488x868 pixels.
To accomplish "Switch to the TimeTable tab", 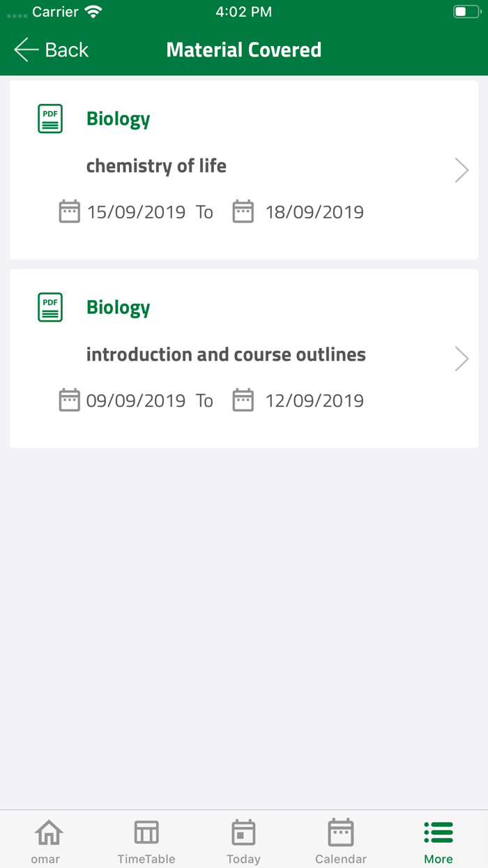I will [x=146, y=841].
